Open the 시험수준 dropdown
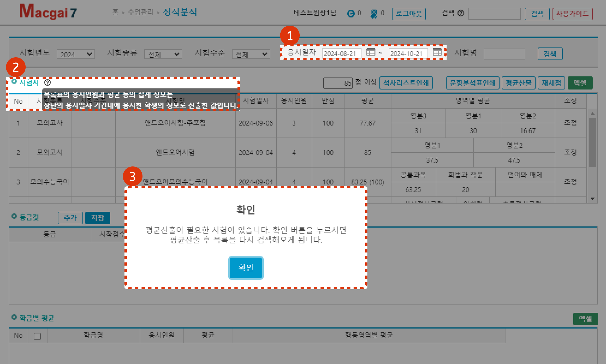The image size is (606, 364). (x=251, y=54)
